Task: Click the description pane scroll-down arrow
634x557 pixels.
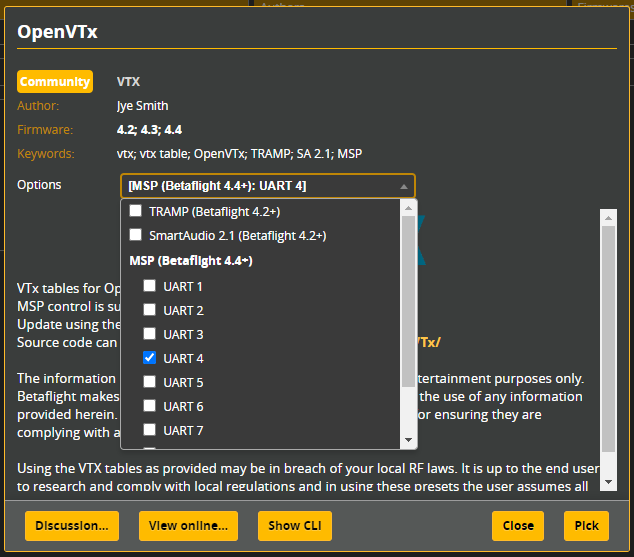Action: coord(609,482)
